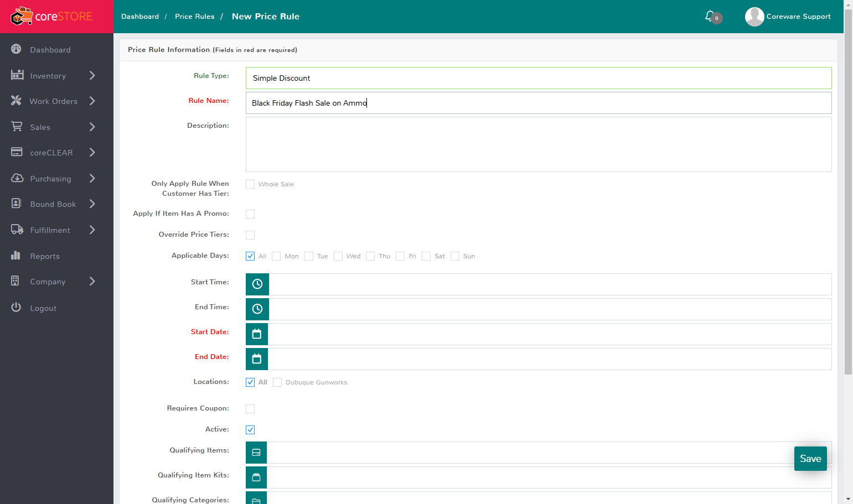Screen dimensions: 853x504
Task: Go to Dashboard breadcrumb link
Action: click(x=140, y=17)
